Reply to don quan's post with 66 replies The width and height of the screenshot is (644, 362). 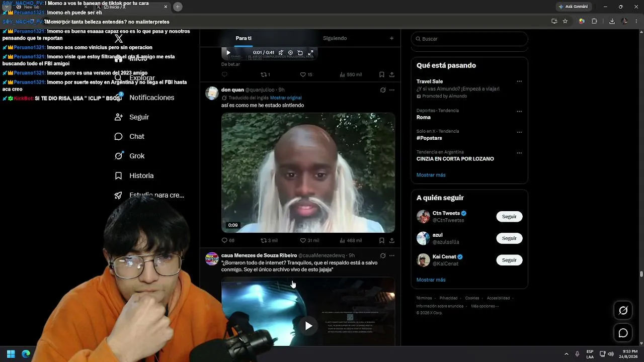228,240
